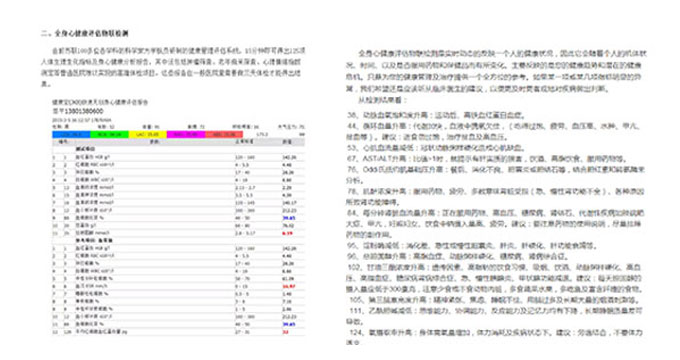680x360 pixels.
Task: Click the red value 6.19 in the table
Action: point(287,233)
